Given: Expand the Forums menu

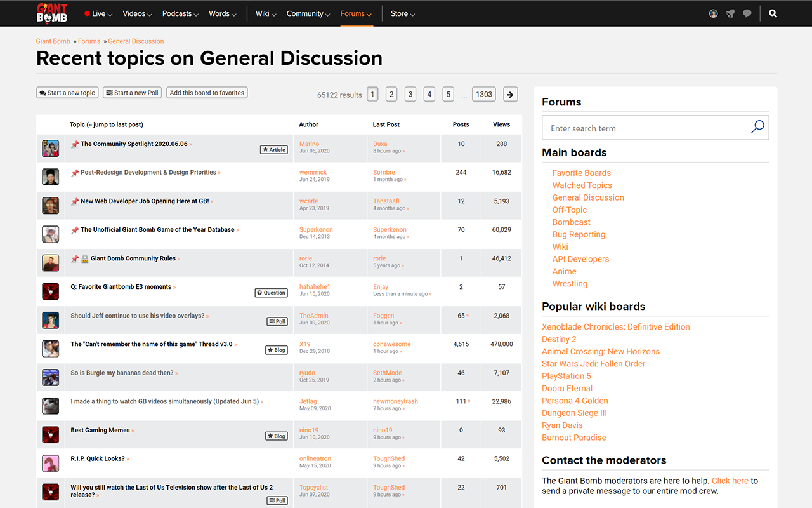Looking at the screenshot, I should click(356, 13).
